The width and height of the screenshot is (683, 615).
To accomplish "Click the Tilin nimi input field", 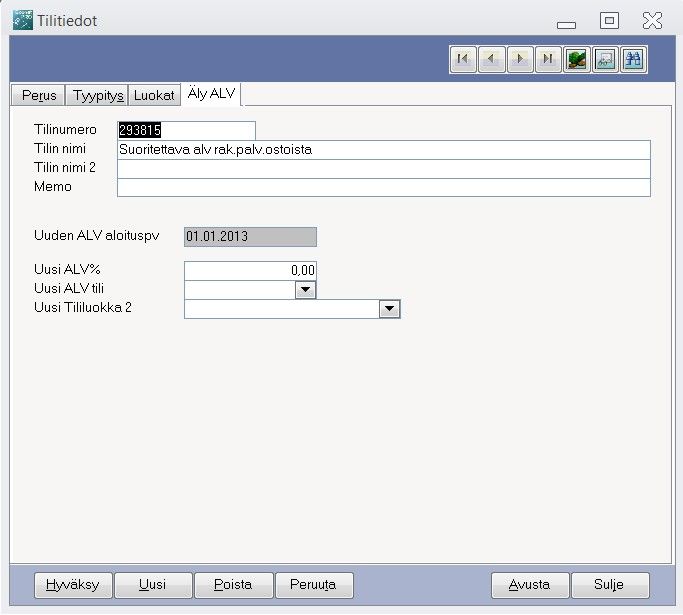I will point(384,149).
